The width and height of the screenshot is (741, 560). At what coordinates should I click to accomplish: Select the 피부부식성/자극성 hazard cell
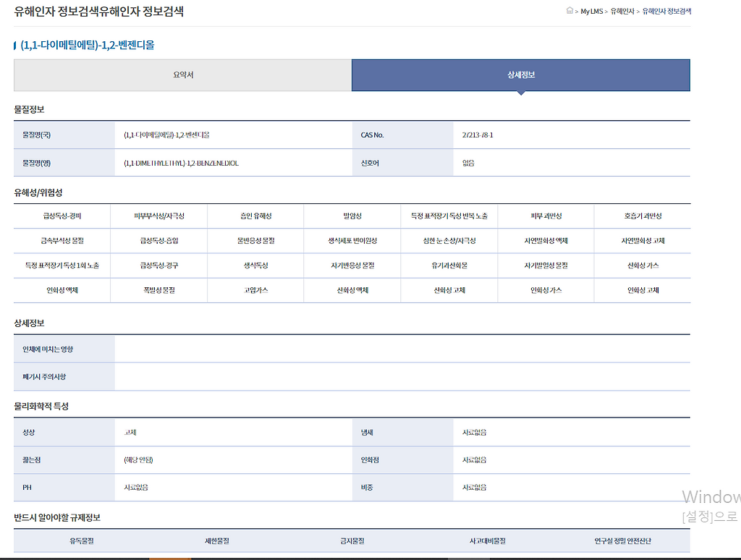(158, 216)
